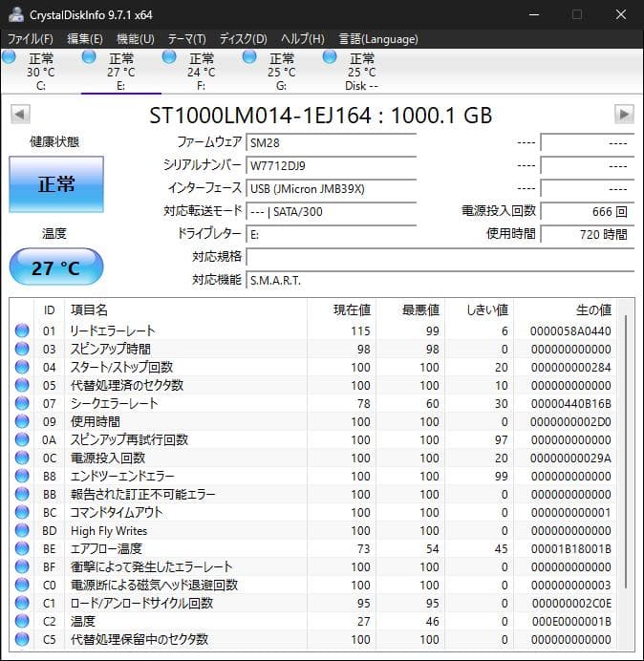Click status icon of row C0 電源断による磁気ヘッド退避回数
The height and width of the screenshot is (661, 644).
point(22,585)
